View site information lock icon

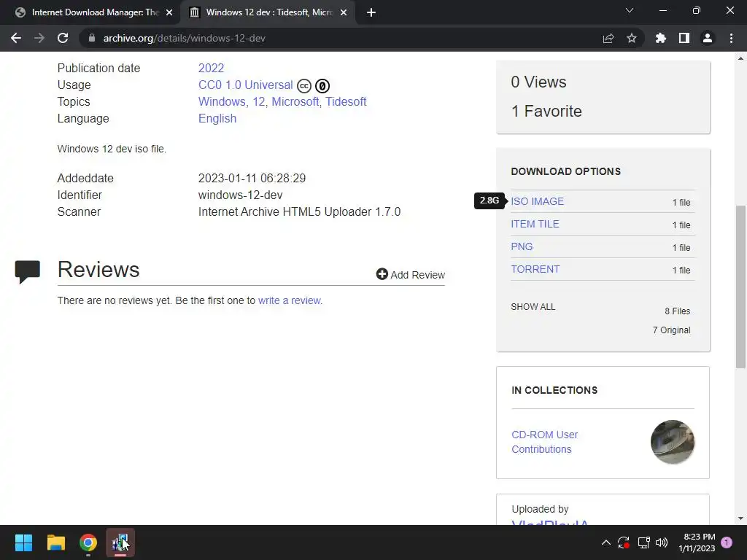[x=92, y=38]
